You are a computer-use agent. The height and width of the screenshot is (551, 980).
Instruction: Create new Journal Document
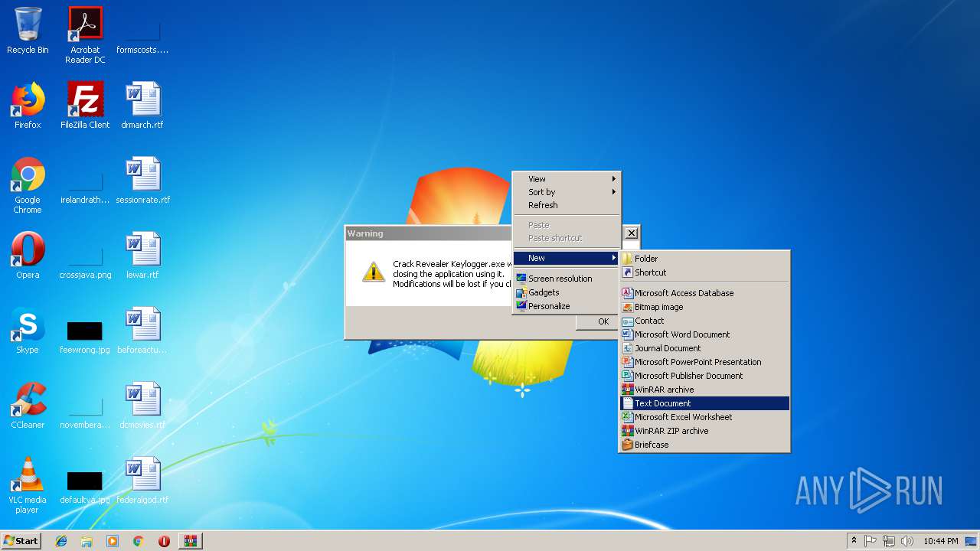[704, 348]
